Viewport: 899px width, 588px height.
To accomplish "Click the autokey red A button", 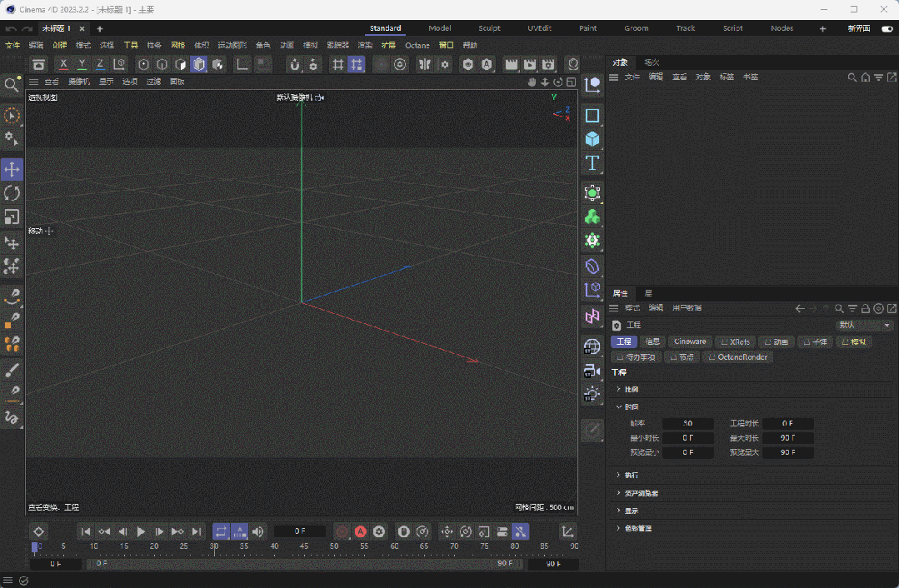I will [361, 531].
